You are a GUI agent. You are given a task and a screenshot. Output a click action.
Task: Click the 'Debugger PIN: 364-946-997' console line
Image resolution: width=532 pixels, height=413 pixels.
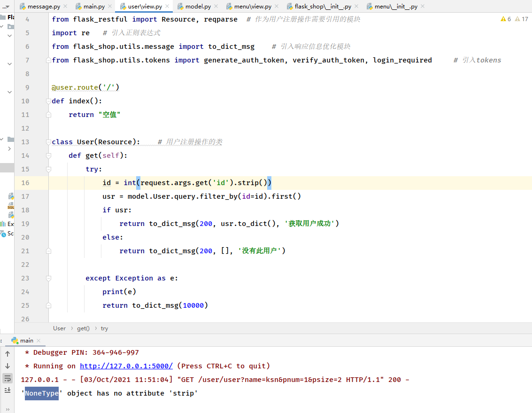[82, 352]
